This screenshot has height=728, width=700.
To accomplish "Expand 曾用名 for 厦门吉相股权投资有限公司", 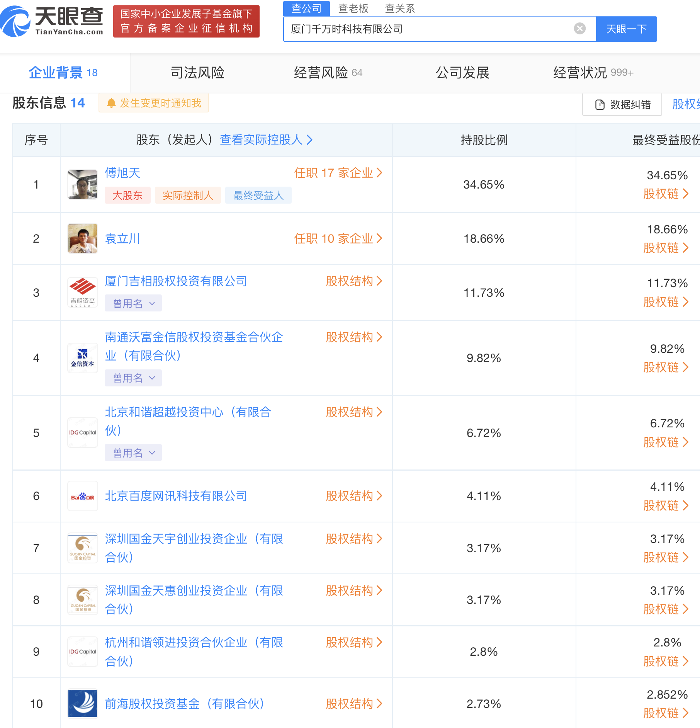I will pos(133,303).
